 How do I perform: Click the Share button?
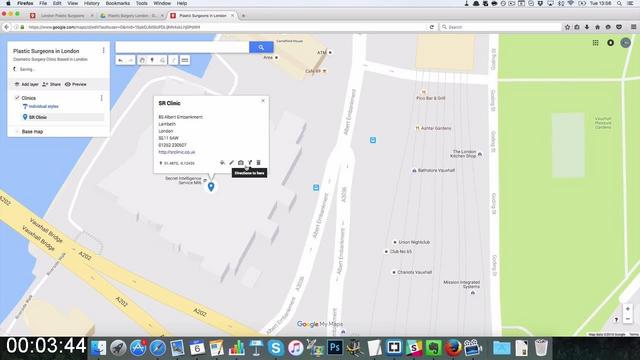point(51,84)
